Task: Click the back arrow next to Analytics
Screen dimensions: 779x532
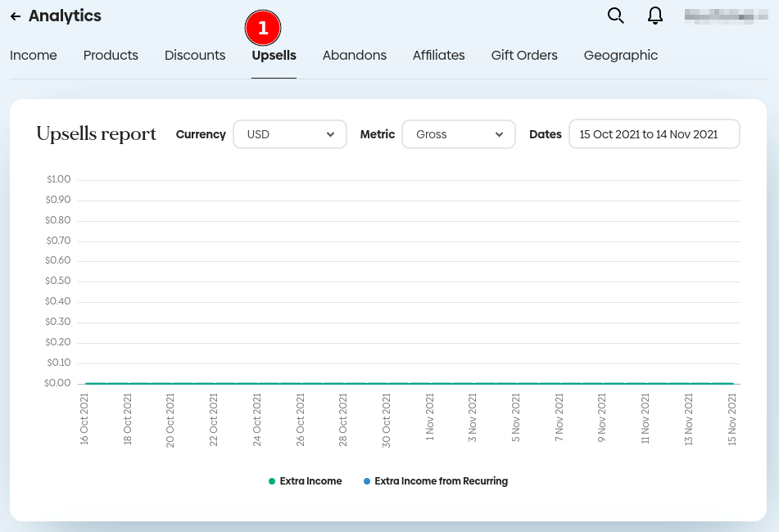Action: pos(16,16)
